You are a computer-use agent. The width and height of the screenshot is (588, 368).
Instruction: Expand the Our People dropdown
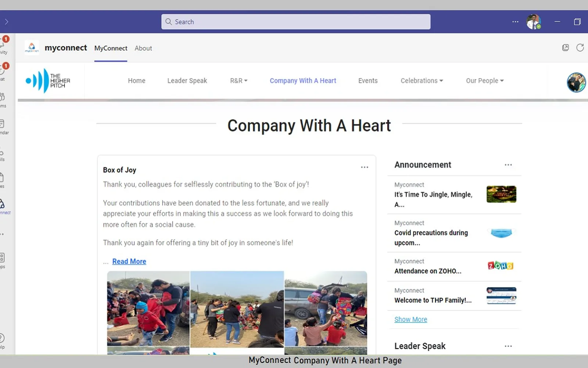coord(485,81)
